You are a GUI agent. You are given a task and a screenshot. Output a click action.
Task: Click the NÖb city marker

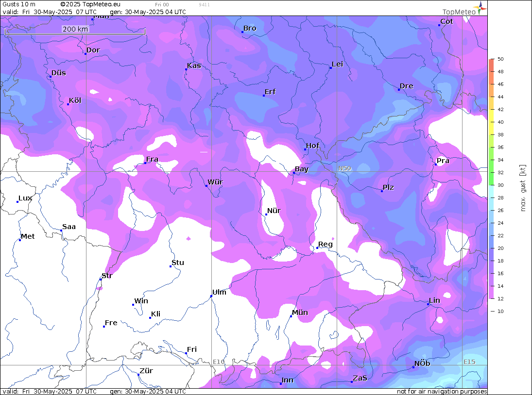click(413, 367)
